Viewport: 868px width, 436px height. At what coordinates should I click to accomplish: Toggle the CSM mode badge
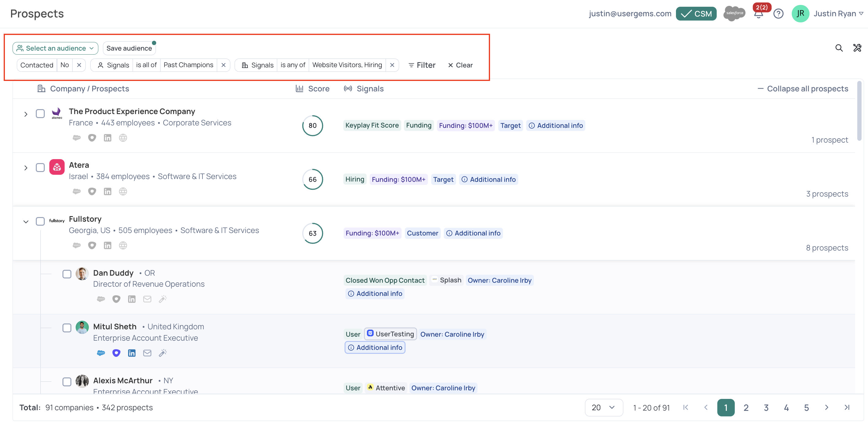click(x=696, y=13)
